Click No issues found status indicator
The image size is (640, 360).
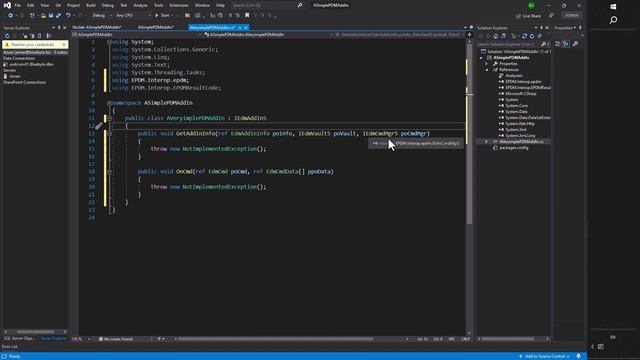[116, 339]
